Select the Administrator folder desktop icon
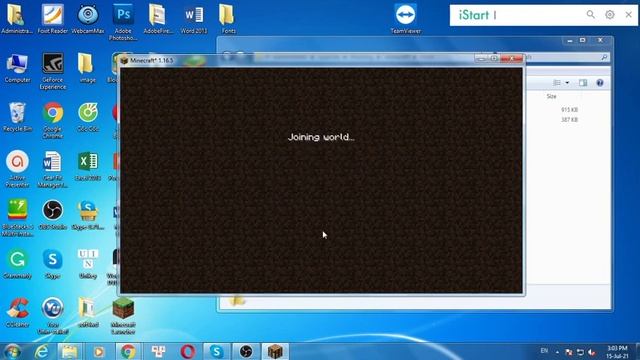Image resolution: width=640 pixels, height=360 pixels. tap(17, 18)
